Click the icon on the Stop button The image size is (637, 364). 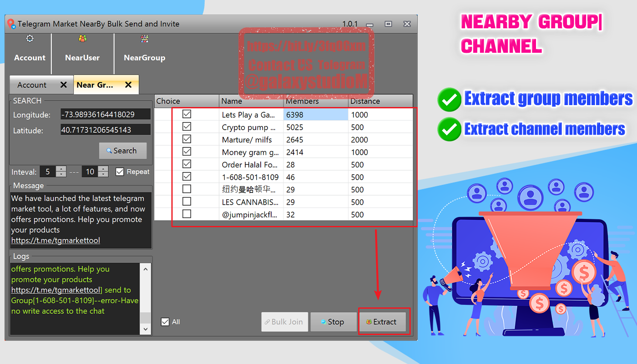pyautogui.click(x=323, y=322)
